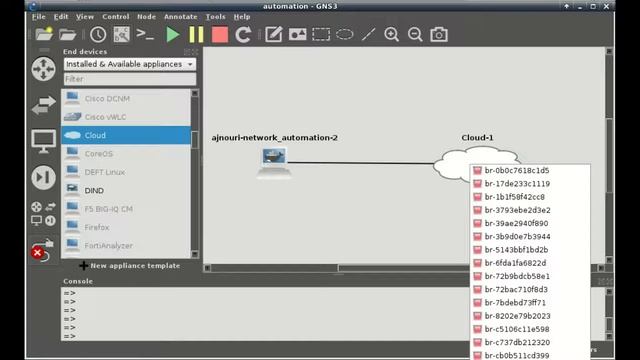Open console to all devices icon
The image size is (640, 360).
pyautogui.click(x=145, y=34)
